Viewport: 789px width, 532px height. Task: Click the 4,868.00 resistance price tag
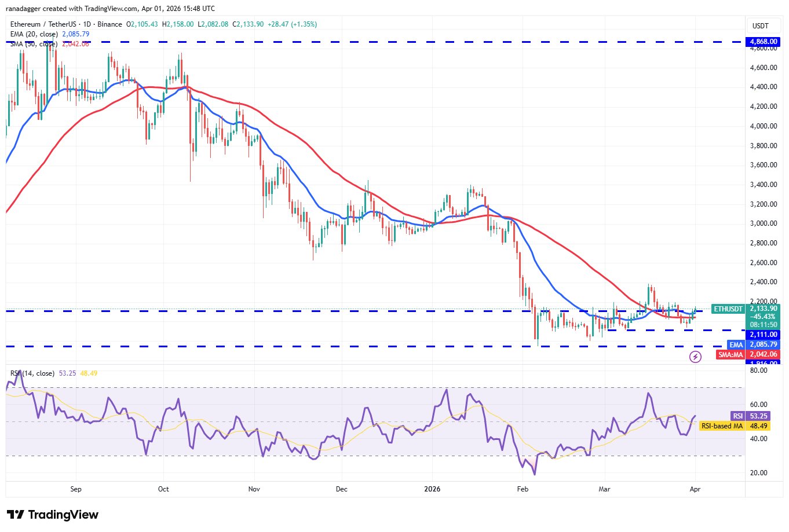point(764,42)
